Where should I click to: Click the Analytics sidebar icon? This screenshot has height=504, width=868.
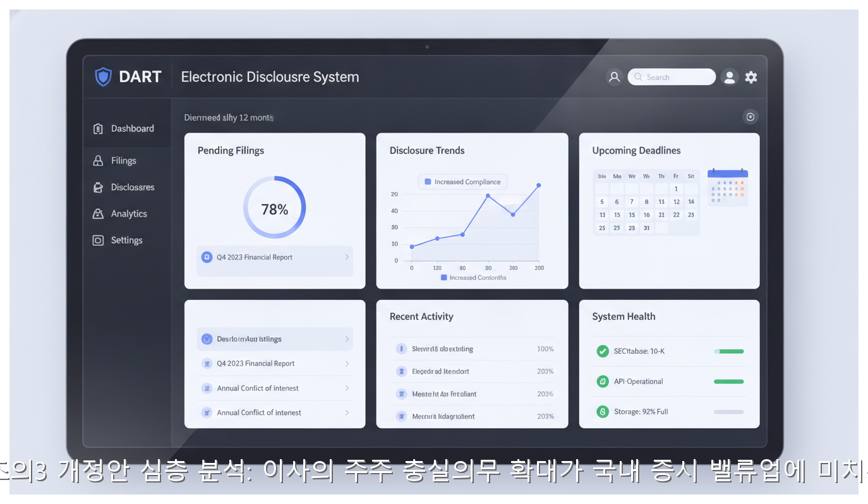tap(98, 214)
